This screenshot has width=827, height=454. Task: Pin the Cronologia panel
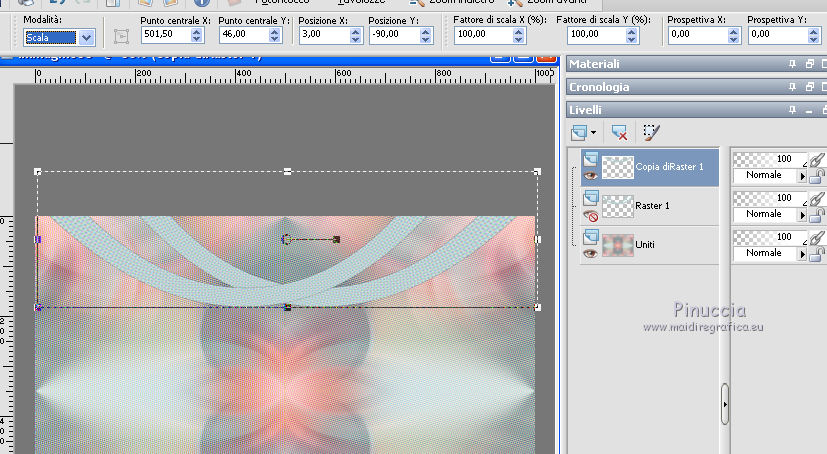(792, 87)
